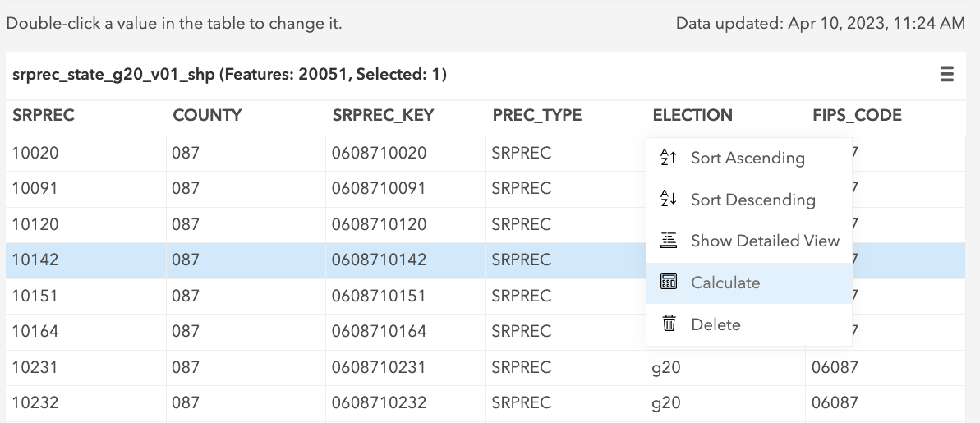Click the COUNTY column header

207,116
